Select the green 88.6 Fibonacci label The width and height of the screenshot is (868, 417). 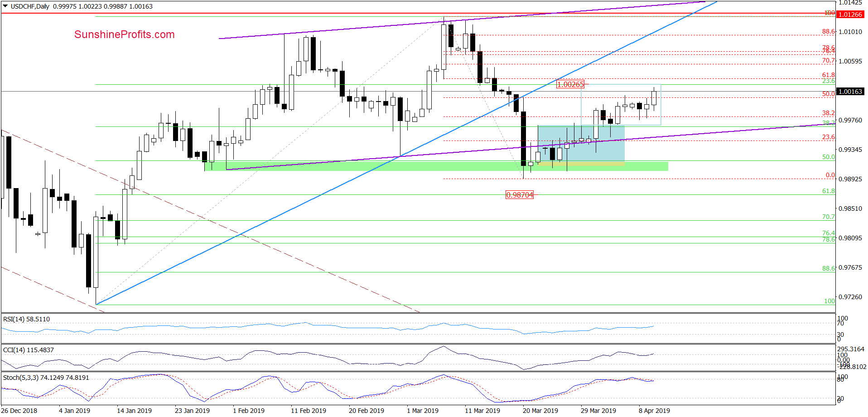(x=829, y=269)
